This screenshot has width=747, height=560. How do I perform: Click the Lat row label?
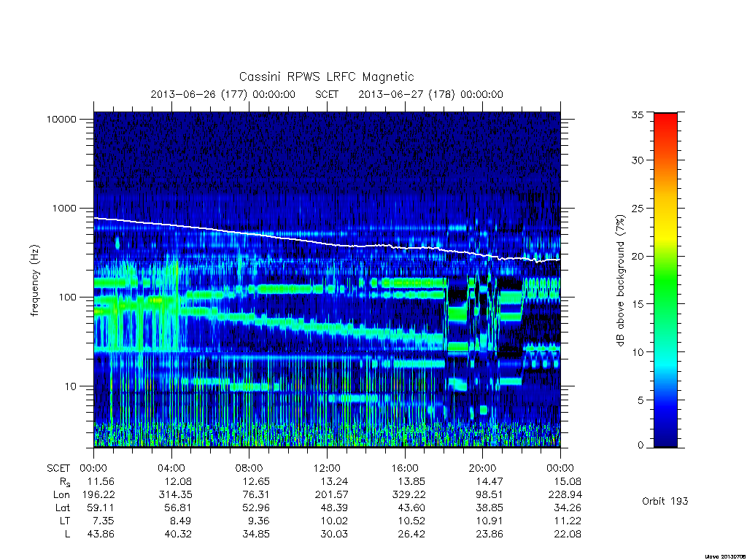(63, 507)
